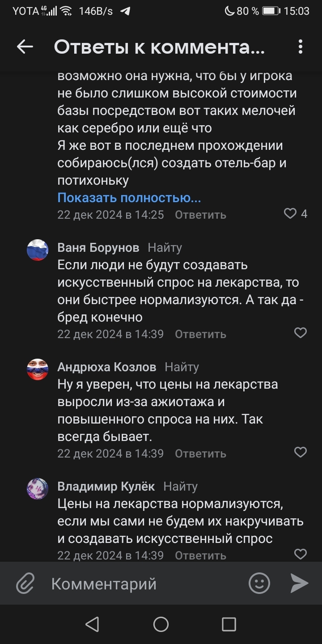Reply to Андрюха Козлов's comment
The height and width of the screenshot is (644, 322).
tap(200, 453)
